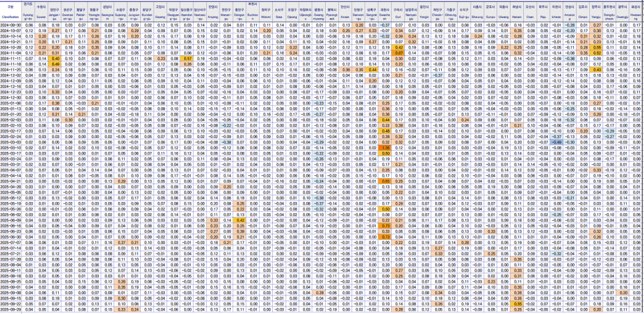This screenshot has height=314, width=644.
Task: Click the 2025-01-06 date cell
Action: (10, 103)
